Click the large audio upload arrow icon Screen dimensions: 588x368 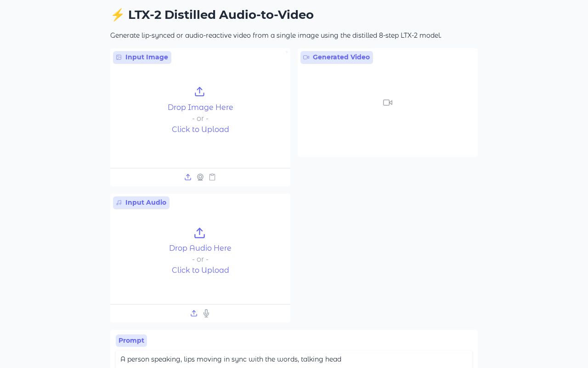199,233
